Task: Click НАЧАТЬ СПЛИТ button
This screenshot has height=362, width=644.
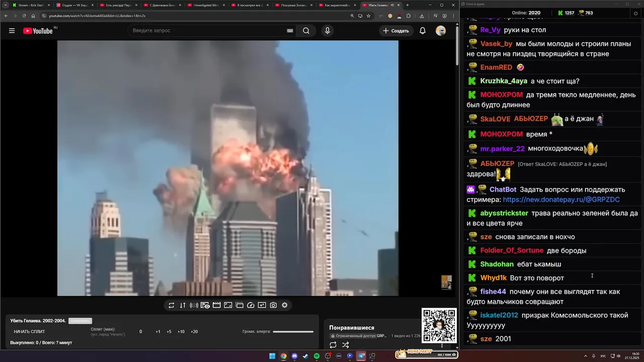Action: 29,331
